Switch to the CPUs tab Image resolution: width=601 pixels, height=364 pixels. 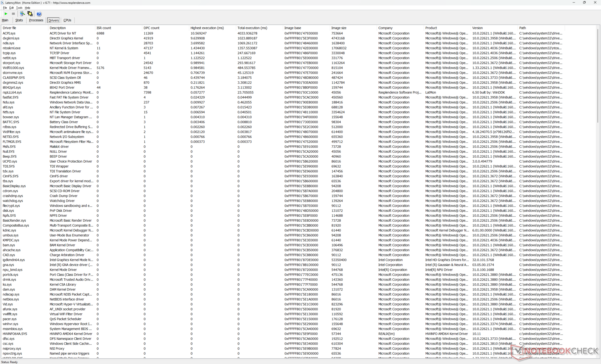[67, 20]
